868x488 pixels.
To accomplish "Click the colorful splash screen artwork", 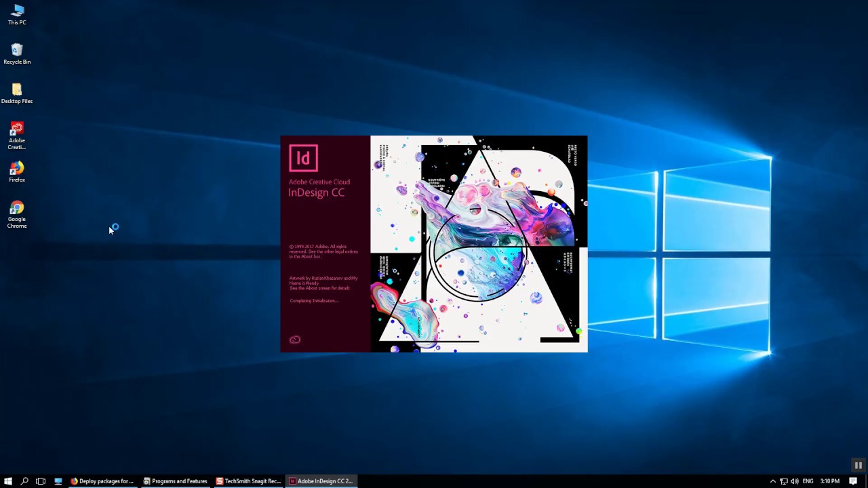I will (x=479, y=244).
